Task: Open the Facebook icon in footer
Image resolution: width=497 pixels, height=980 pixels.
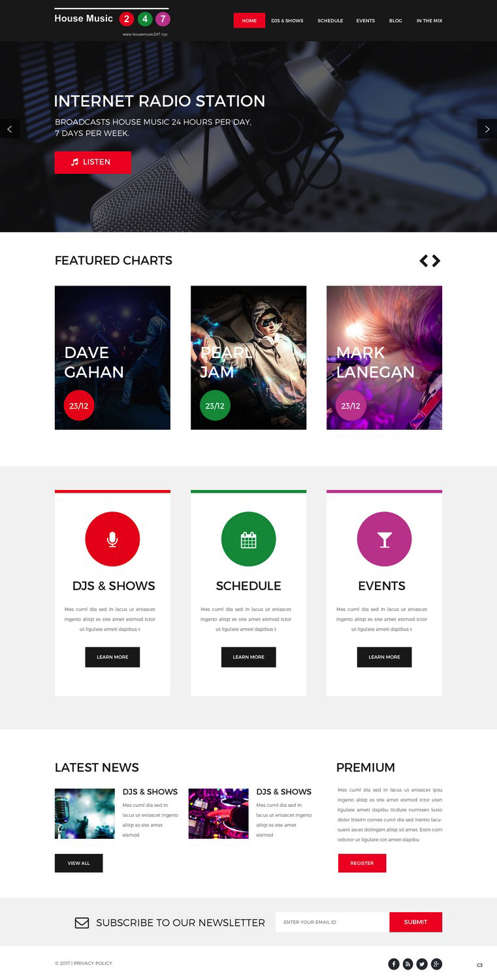Action: pos(394,964)
